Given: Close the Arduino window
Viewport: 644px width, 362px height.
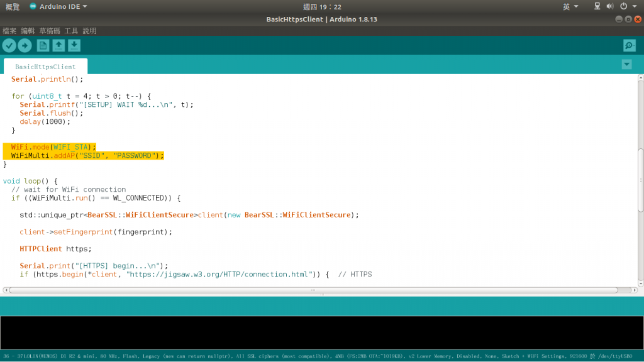Looking at the screenshot, I should point(638,19).
